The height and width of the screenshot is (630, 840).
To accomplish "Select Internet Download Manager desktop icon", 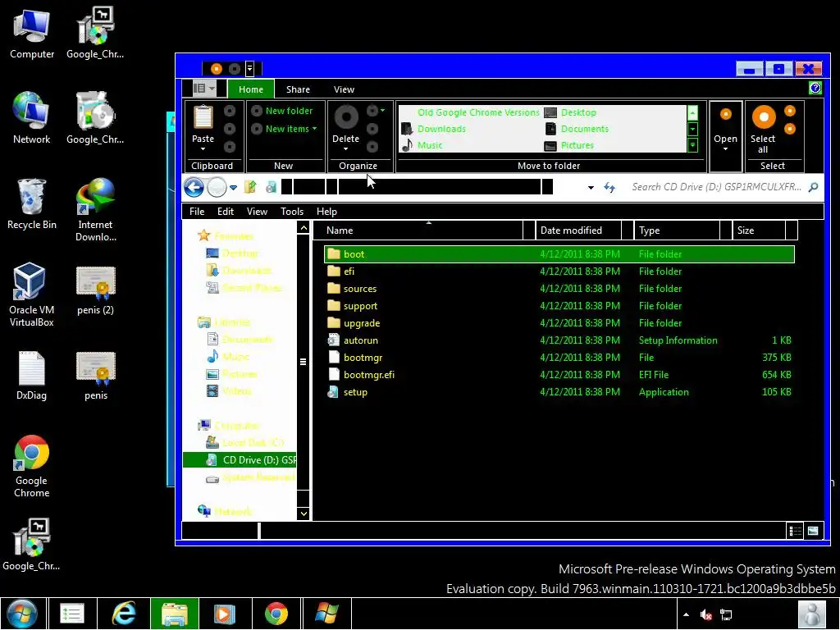I will [95, 209].
